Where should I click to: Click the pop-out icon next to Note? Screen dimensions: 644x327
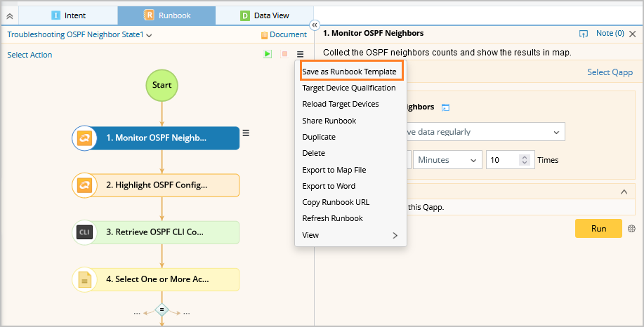pos(583,34)
